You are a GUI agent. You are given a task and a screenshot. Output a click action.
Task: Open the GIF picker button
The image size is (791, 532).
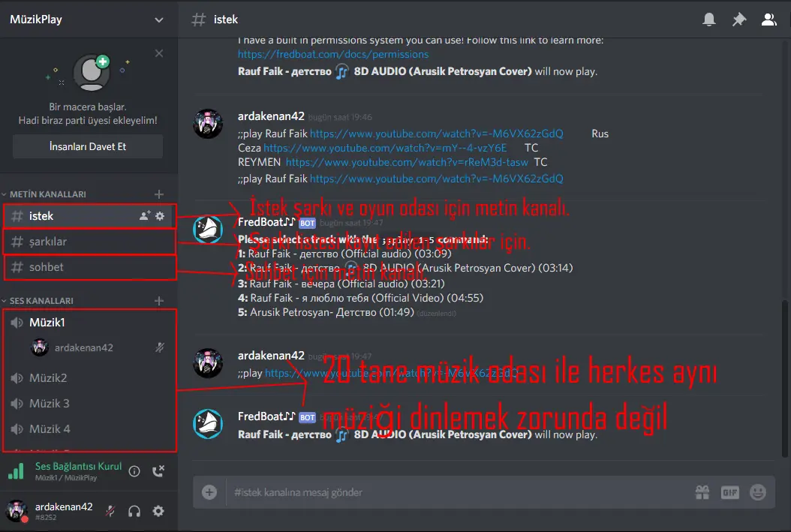click(x=730, y=492)
